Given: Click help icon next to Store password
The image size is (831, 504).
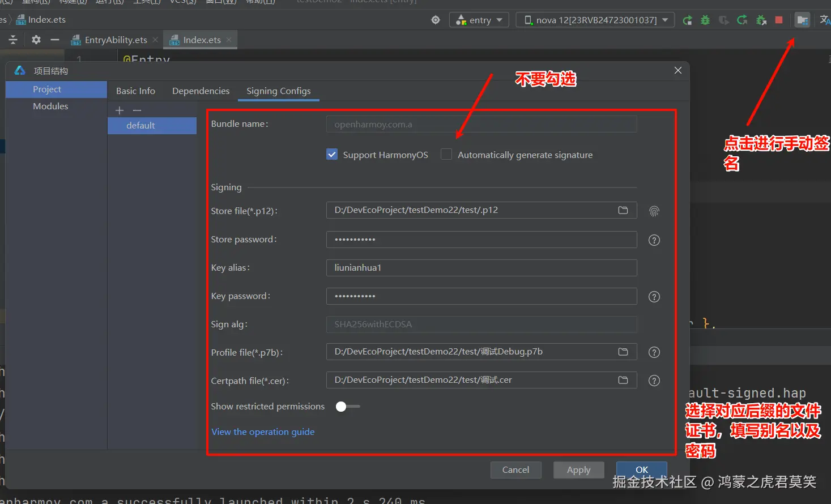Looking at the screenshot, I should click(x=654, y=240).
